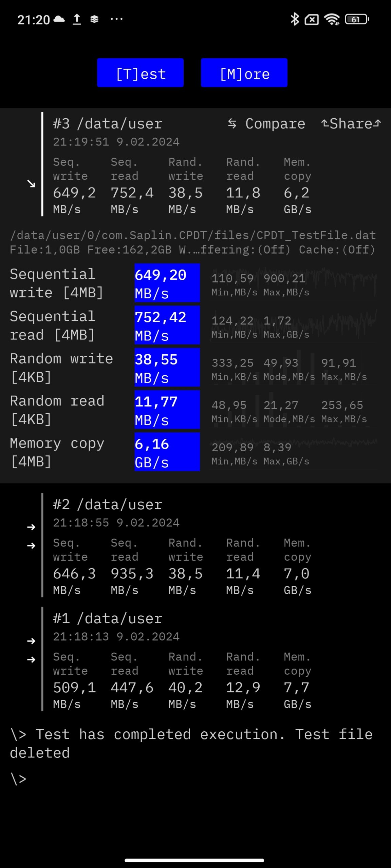Viewport: 391px width, 868px height.
Task: Tap the upload arrow status icon
Action: coord(77,19)
